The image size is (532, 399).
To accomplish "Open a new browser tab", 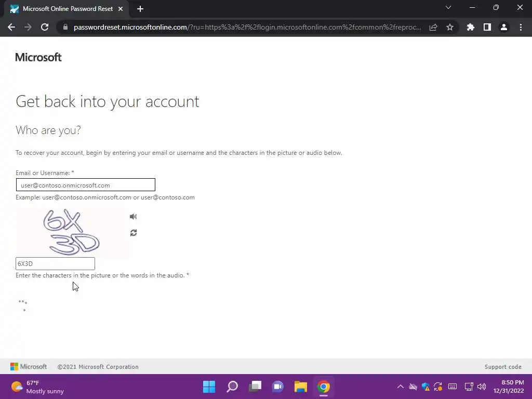I will point(140,9).
